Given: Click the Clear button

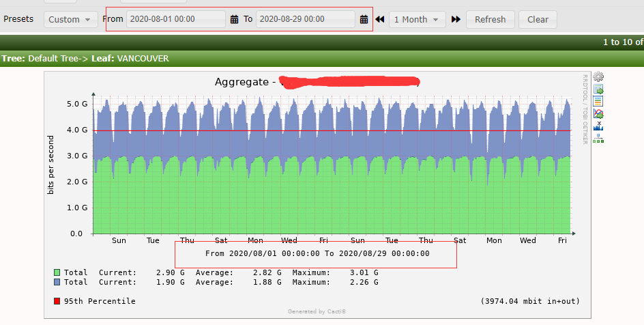Looking at the screenshot, I should [538, 19].
